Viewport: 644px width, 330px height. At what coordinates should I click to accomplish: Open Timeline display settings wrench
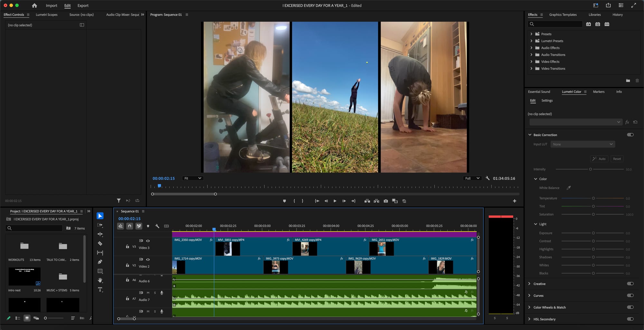coord(157,226)
